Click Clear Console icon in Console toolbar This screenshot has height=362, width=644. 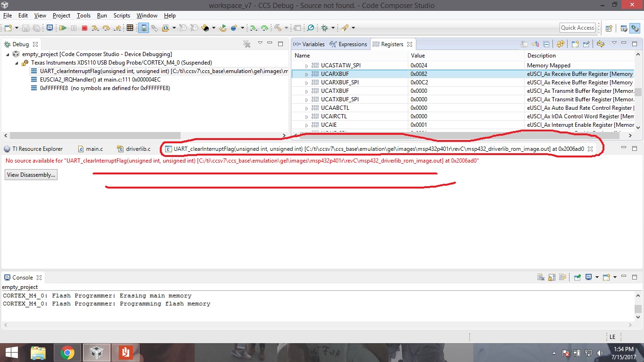click(x=541, y=277)
